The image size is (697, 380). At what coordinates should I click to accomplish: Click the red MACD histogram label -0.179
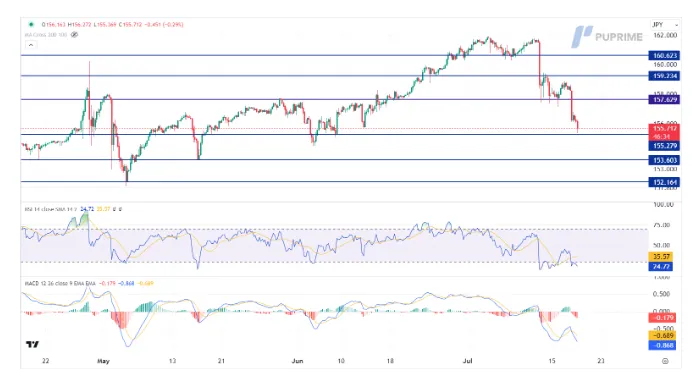tap(662, 318)
